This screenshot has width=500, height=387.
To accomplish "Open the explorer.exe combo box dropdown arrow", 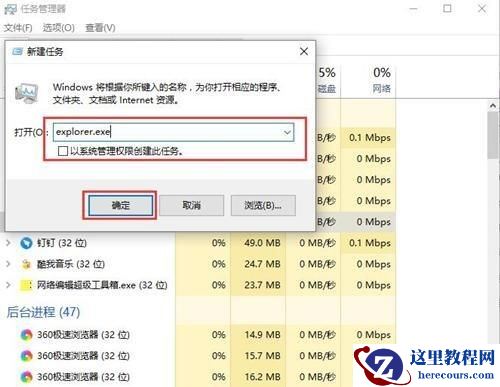I will [x=287, y=132].
